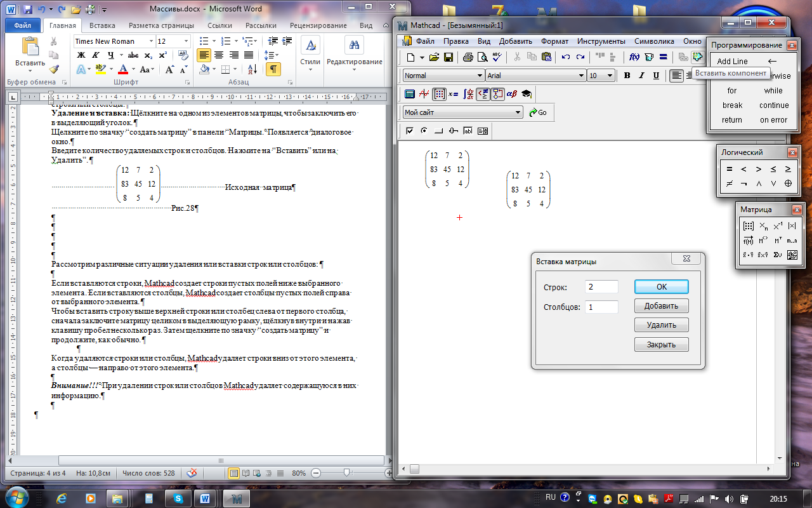Image resolution: width=812 pixels, height=508 pixels.
Task: Toggle Italic I in Mathcad format bar
Action: coord(641,76)
